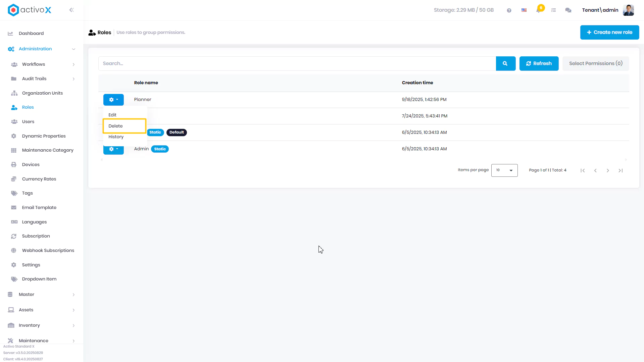Sort by Role name column header

(146, 83)
